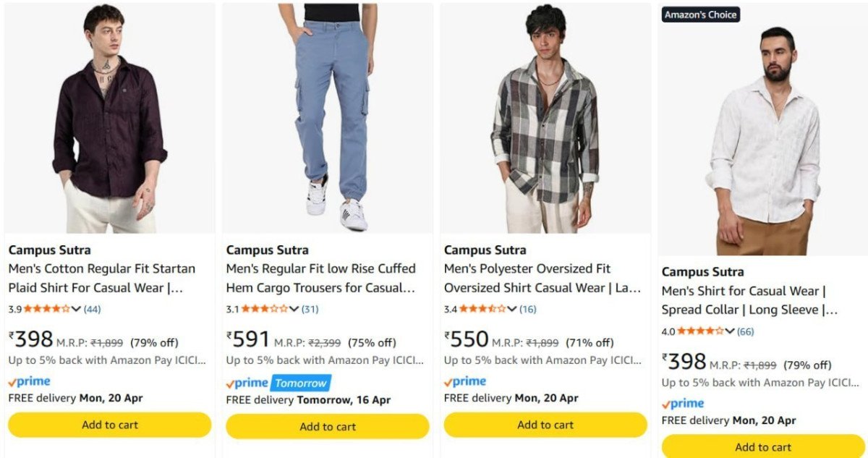868x458 pixels.
Task: Open the 66 reviews link for the white shirt
Action: coord(745,331)
